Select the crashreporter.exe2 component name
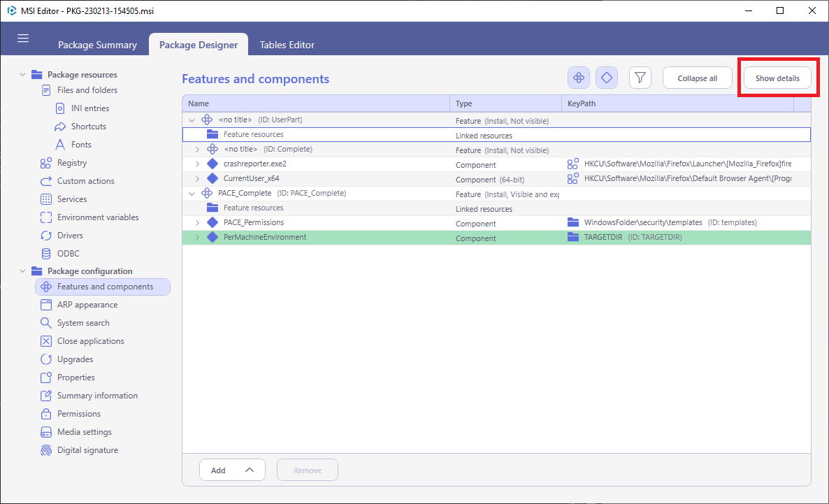This screenshot has width=829, height=504. point(255,164)
